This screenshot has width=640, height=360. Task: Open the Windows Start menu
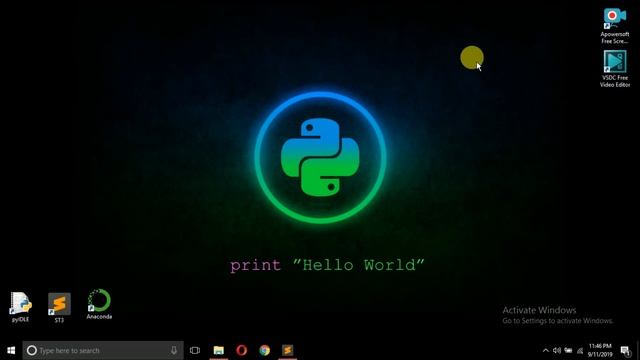pyautogui.click(x=11, y=350)
